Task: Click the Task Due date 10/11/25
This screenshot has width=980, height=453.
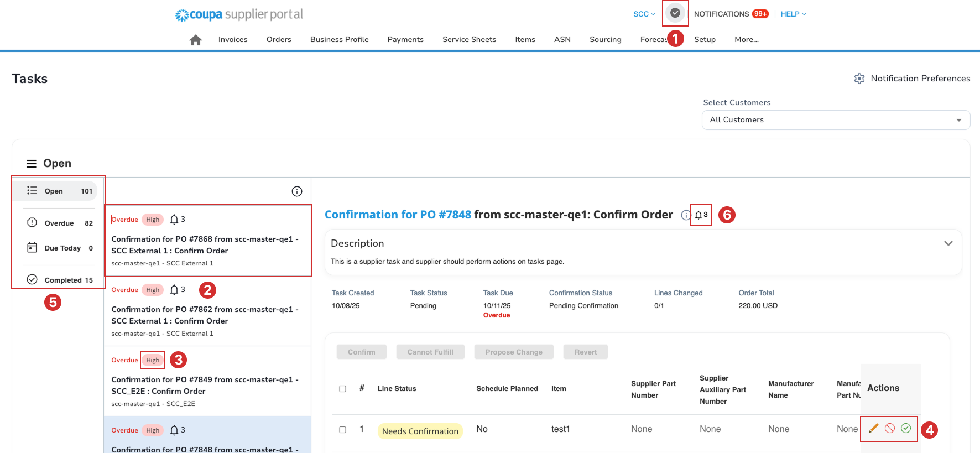Action: tap(497, 306)
